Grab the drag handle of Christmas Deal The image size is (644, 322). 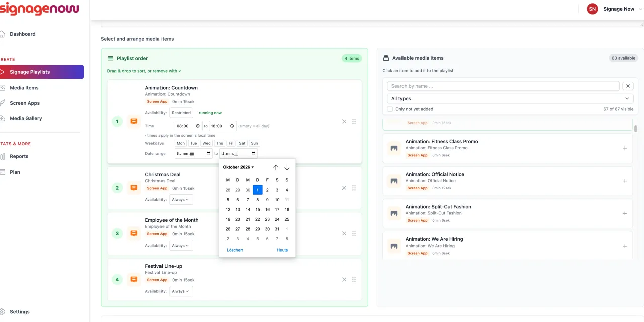[354, 188]
